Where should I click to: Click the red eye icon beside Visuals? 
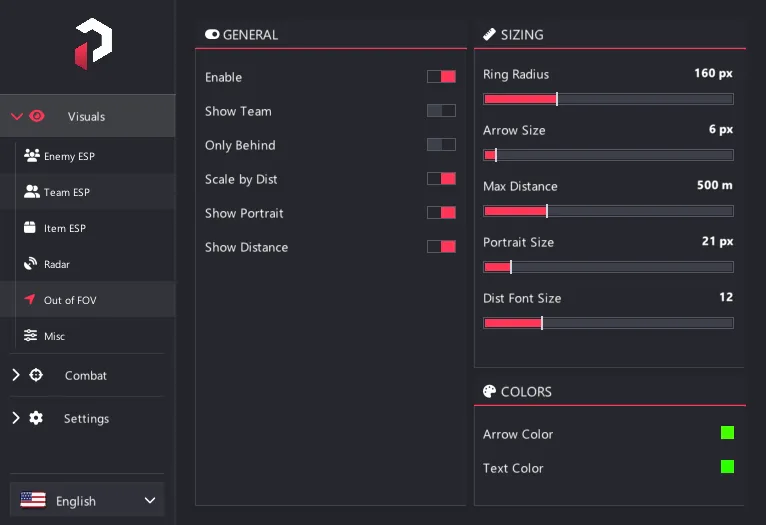37,116
